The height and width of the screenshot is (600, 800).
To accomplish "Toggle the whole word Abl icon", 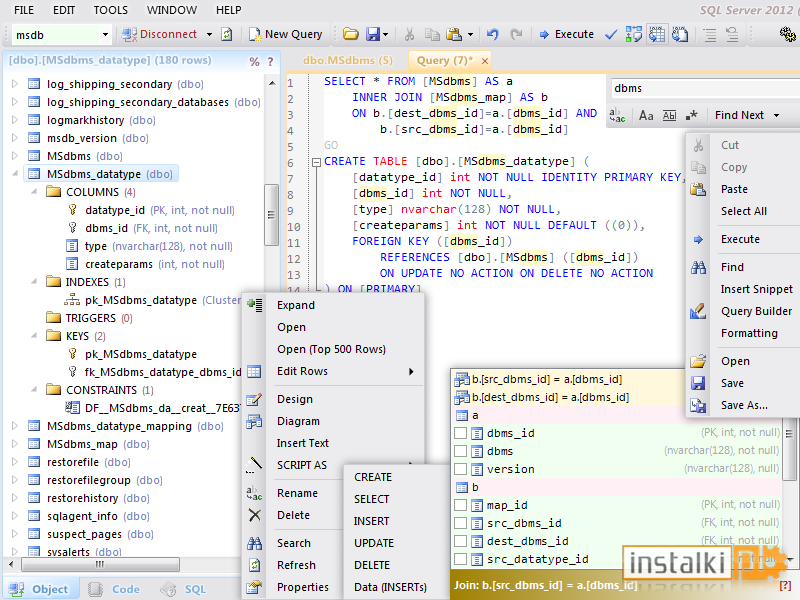I will click(669, 116).
